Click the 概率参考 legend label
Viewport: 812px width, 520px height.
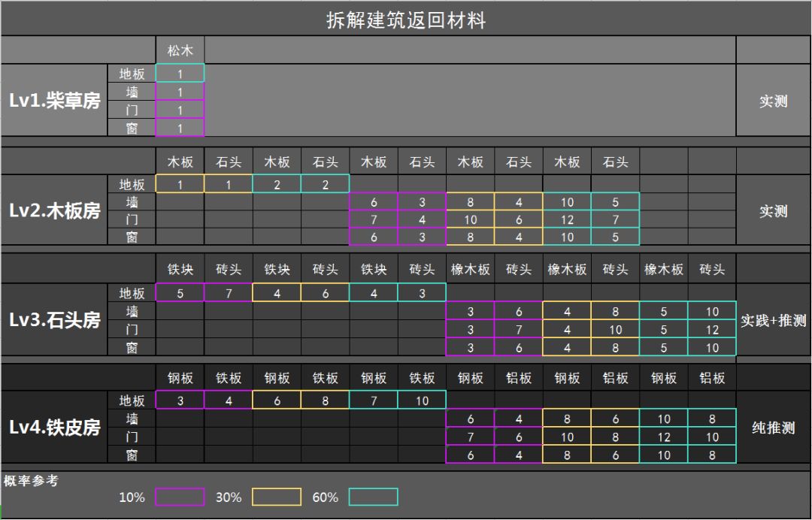coord(31,480)
